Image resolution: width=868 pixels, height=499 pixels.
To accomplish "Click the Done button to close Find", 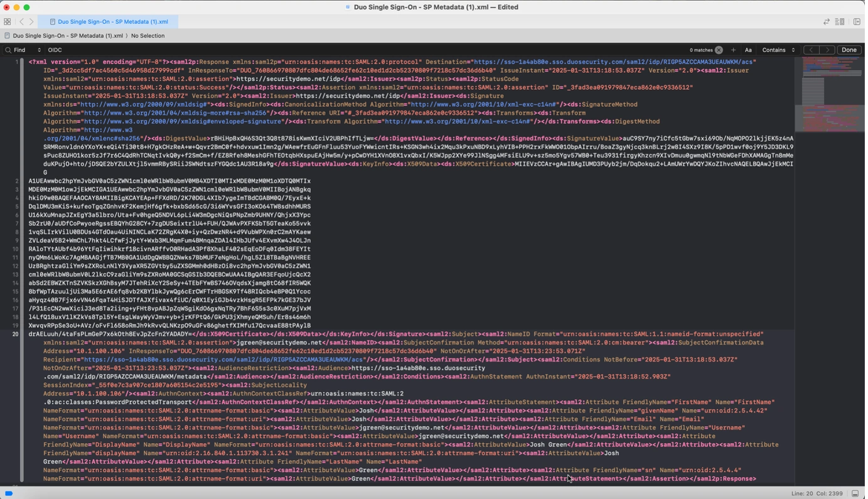I will (x=849, y=50).
